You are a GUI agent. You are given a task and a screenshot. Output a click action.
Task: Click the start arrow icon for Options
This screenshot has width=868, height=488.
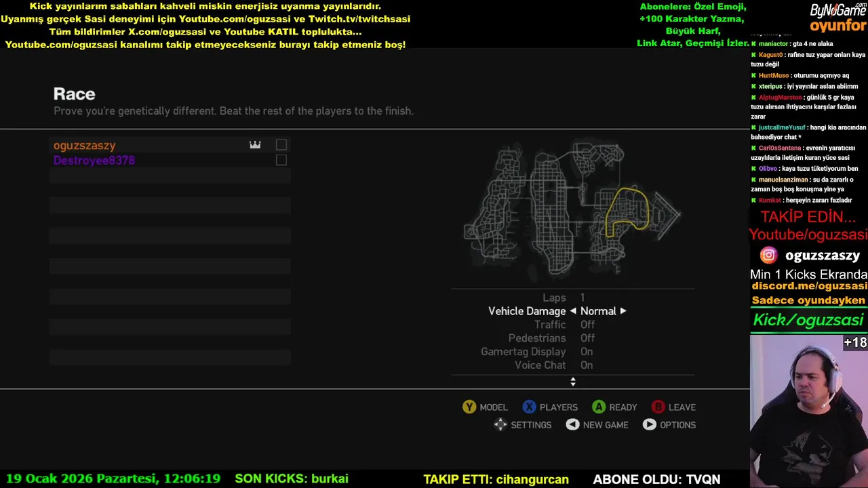pos(650,424)
